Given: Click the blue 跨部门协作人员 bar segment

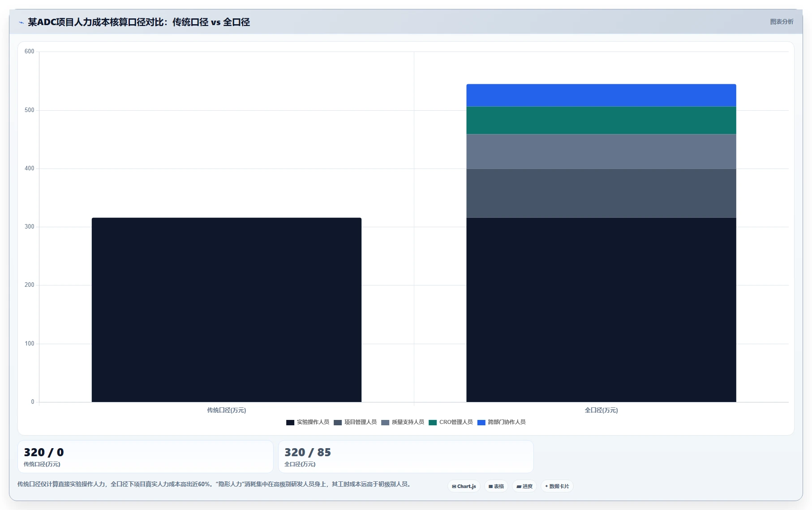Looking at the screenshot, I should [601, 95].
